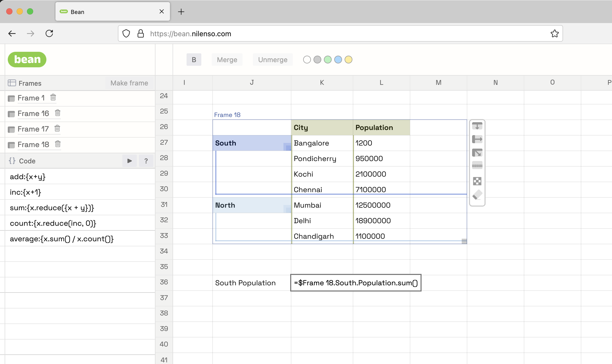Bookmark this page with the star icon

tap(554, 33)
